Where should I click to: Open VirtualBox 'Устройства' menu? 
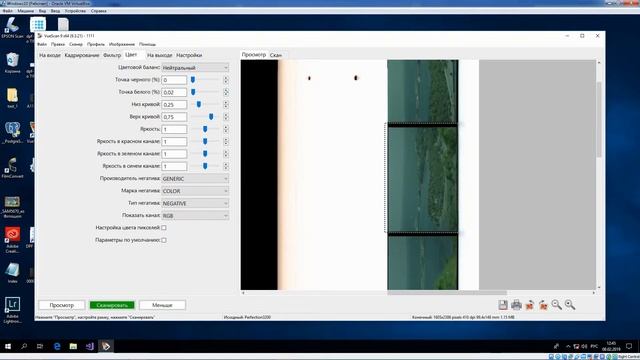click(76, 11)
